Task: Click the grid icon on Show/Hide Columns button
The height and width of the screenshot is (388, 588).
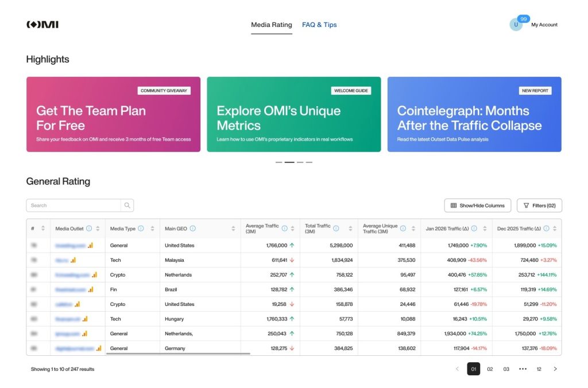Action: click(454, 205)
